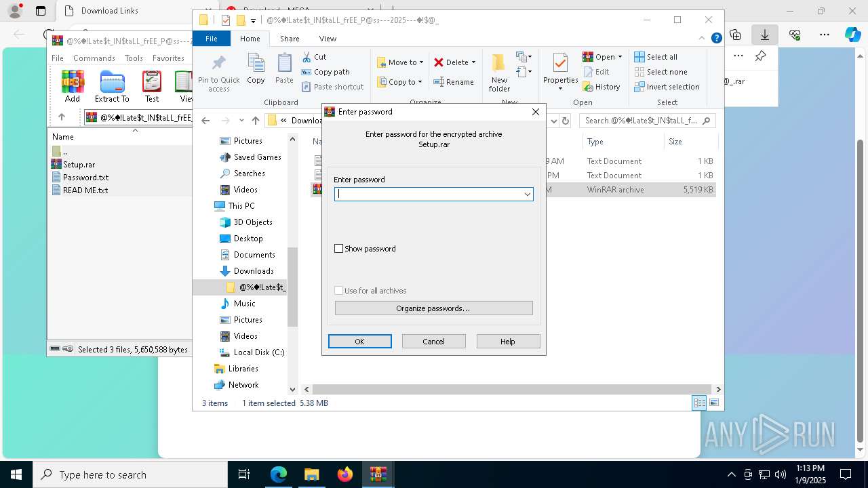Click the Explorer horizontal scrollbar
Screen dimensions: 868x488
[513, 390]
